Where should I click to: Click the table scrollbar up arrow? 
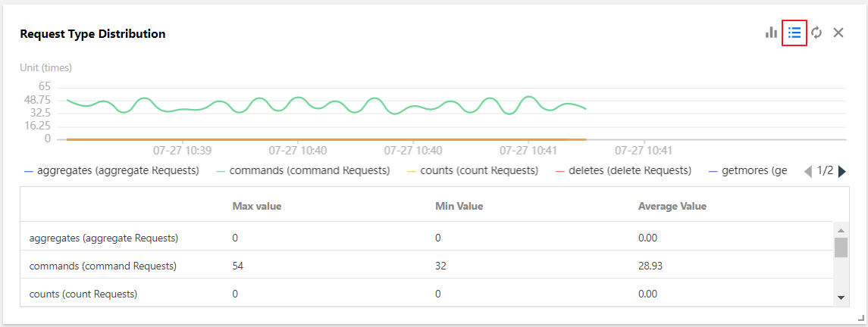coord(841,230)
